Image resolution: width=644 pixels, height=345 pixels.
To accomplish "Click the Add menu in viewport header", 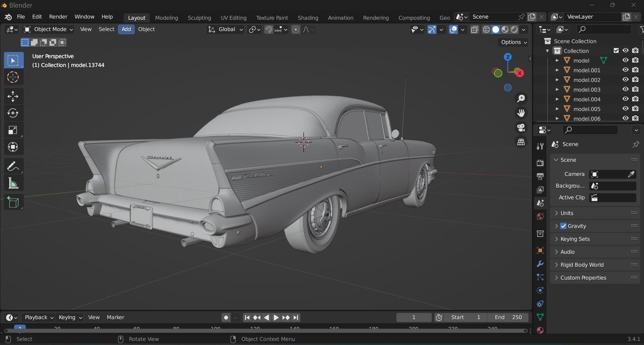I will click(x=126, y=29).
